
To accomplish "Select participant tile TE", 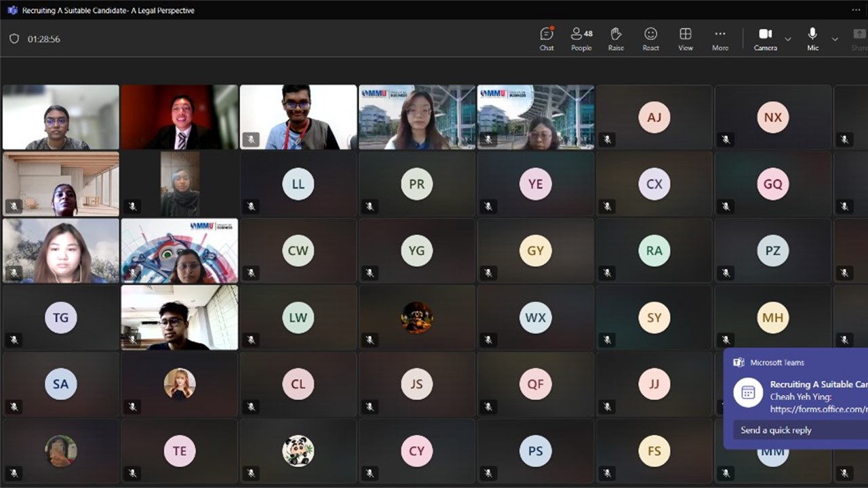I will 179,450.
